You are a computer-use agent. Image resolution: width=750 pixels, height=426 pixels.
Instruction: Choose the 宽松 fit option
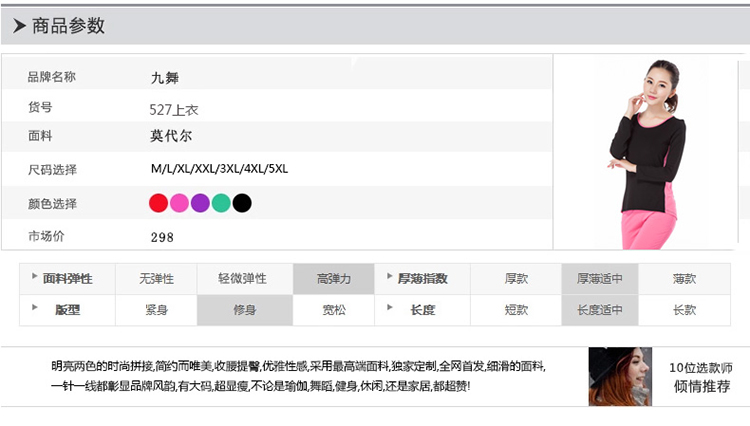333,310
